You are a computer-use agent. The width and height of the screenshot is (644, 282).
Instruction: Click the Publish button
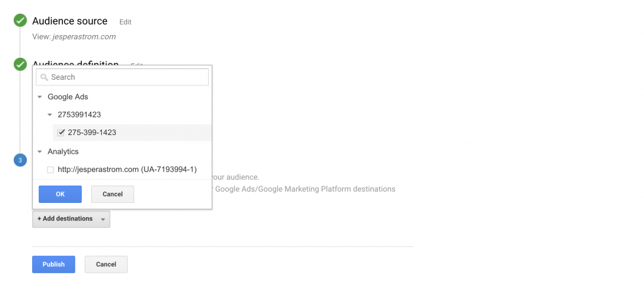click(54, 264)
